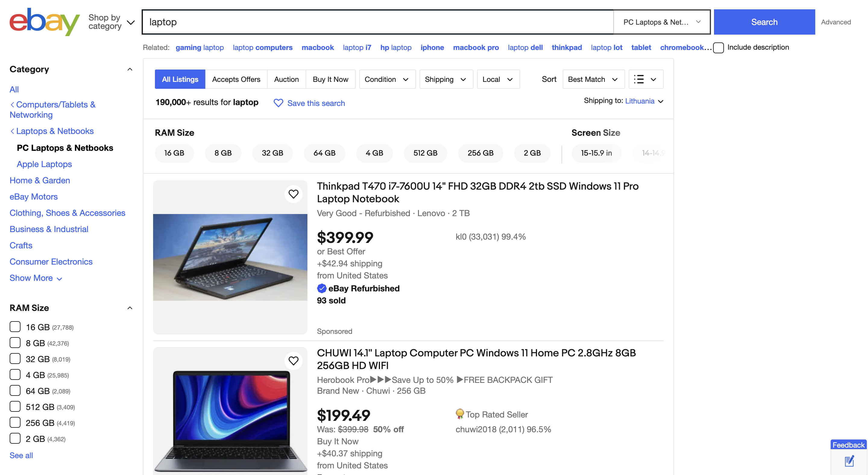Enable the Include description checkbox
This screenshot has height=475, width=868.
pyautogui.click(x=719, y=48)
